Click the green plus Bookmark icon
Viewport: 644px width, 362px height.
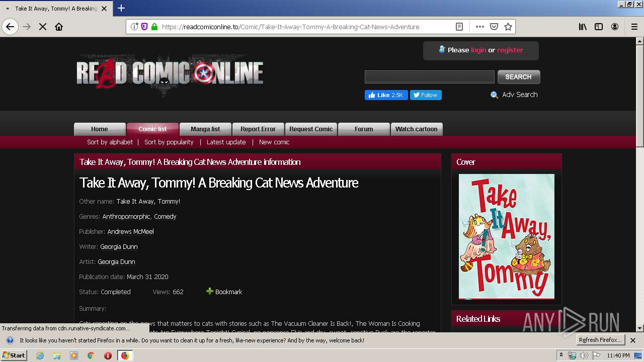[210, 291]
